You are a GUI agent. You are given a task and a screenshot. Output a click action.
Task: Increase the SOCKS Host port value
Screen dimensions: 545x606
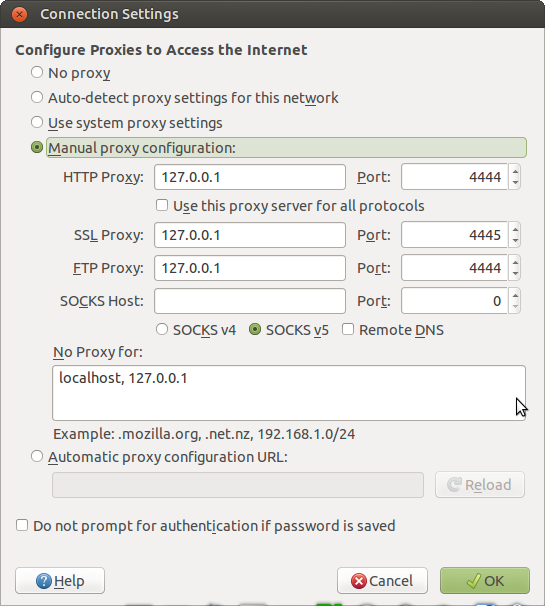click(515, 295)
